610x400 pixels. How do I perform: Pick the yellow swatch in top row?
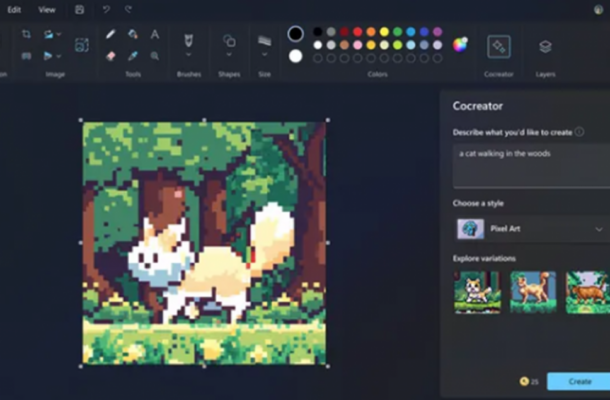coord(384,32)
